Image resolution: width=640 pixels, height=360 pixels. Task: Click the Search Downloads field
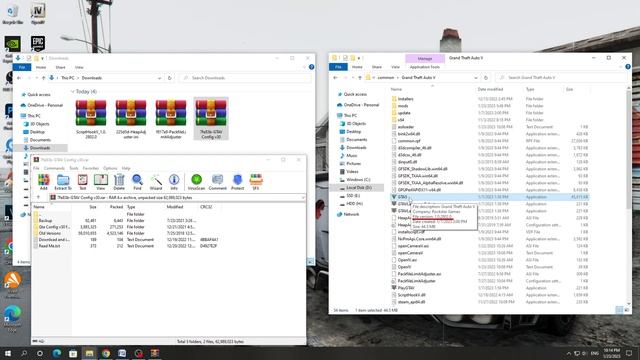[245, 78]
